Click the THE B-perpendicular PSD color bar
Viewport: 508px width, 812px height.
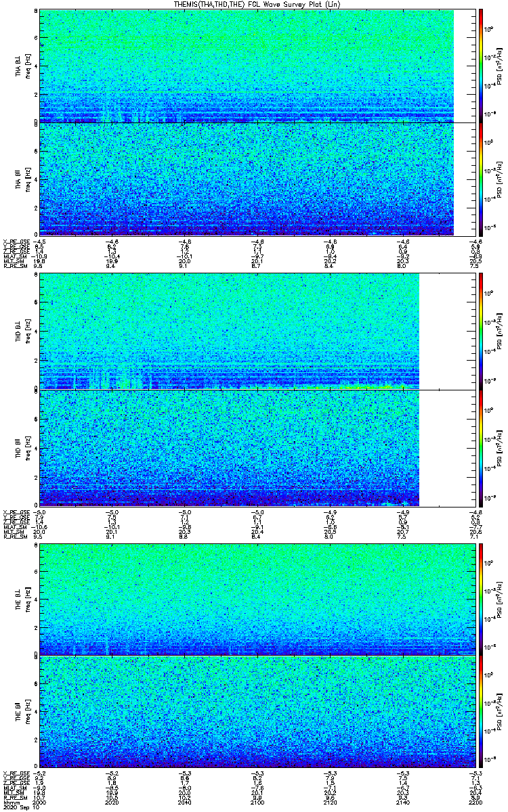481,599
